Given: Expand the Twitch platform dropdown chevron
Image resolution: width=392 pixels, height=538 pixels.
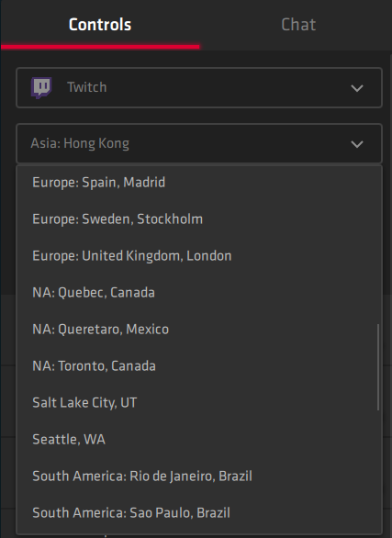Looking at the screenshot, I should tap(357, 88).
